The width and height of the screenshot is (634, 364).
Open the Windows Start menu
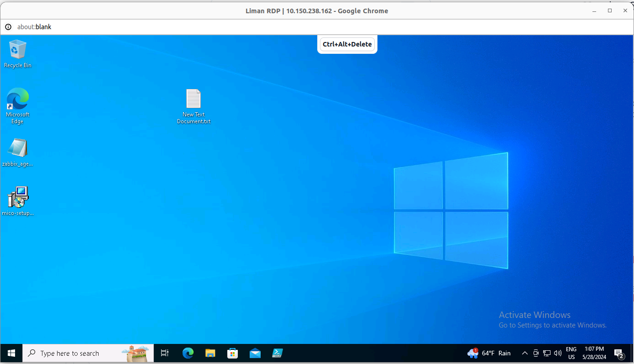click(x=11, y=353)
